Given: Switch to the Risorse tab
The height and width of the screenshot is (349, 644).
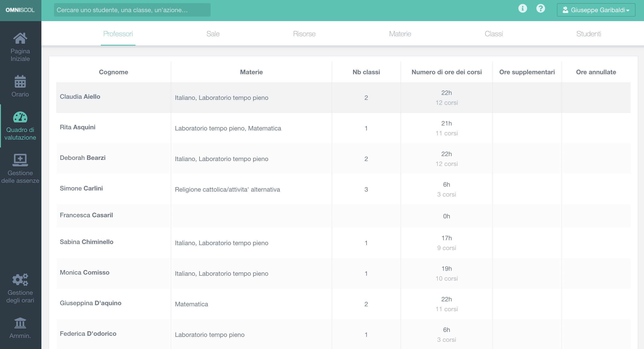Looking at the screenshot, I should pos(304,34).
